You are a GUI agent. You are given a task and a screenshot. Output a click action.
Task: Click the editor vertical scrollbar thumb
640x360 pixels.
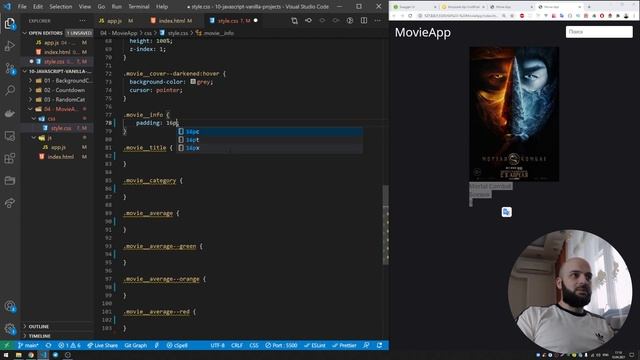point(385,225)
